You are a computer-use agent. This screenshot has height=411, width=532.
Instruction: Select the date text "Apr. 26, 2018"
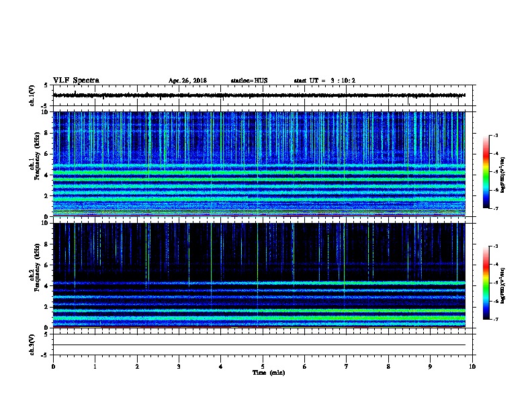187,81
